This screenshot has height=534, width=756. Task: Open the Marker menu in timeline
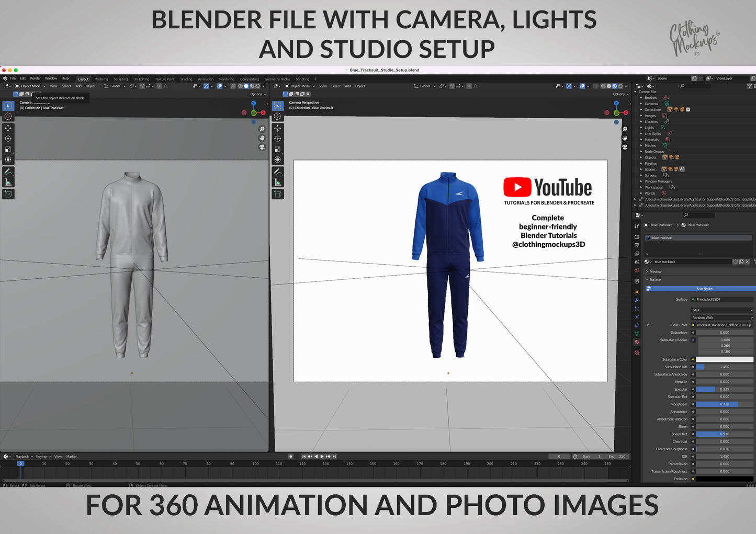click(x=72, y=457)
